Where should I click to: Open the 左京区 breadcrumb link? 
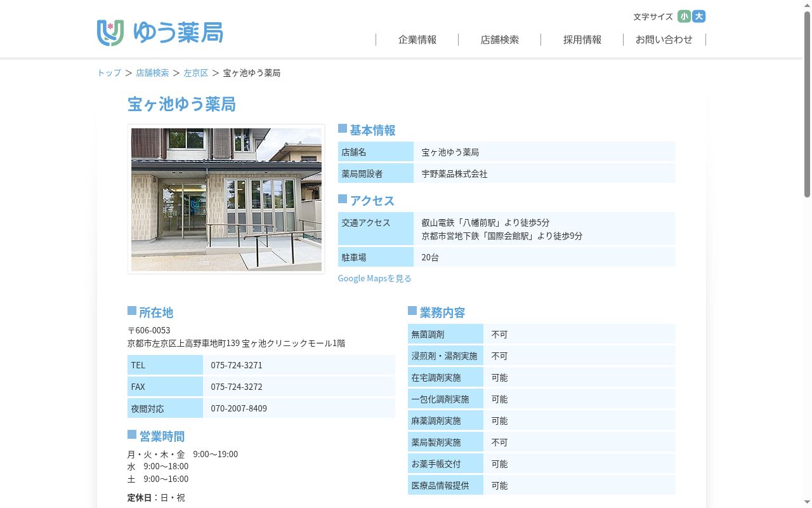[x=196, y=73]
